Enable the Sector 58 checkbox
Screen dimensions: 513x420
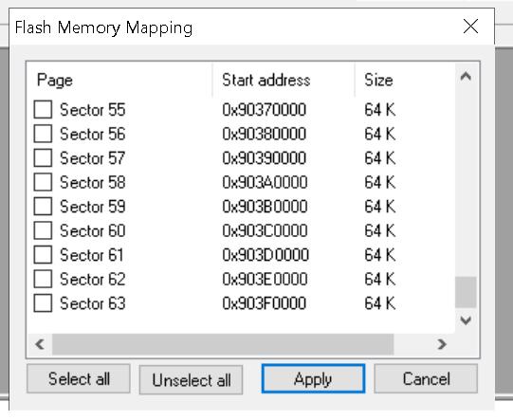[43, 182]
